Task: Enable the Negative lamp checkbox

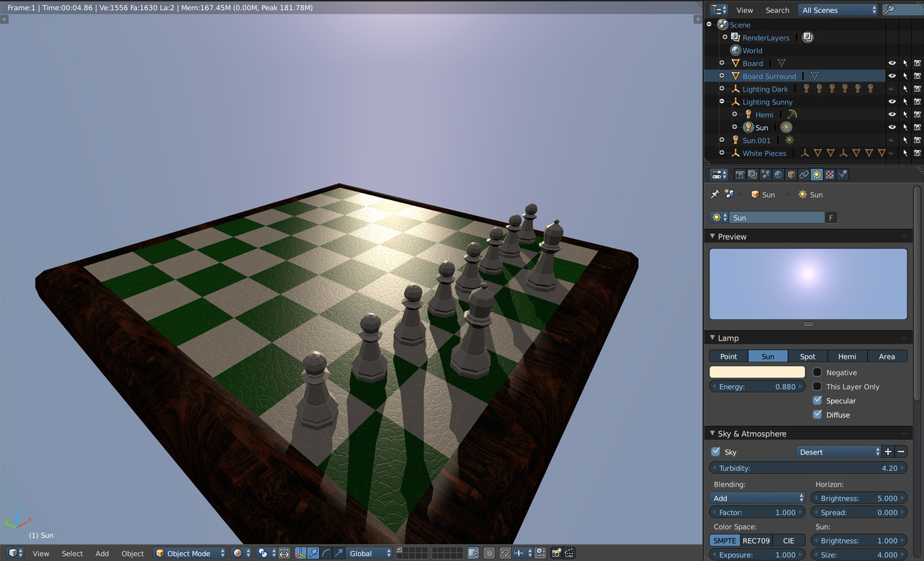Action: click(x=817, y=372)
